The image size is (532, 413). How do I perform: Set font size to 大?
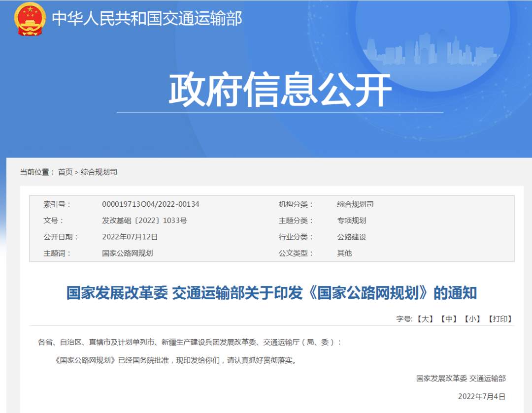click(425, 319)
